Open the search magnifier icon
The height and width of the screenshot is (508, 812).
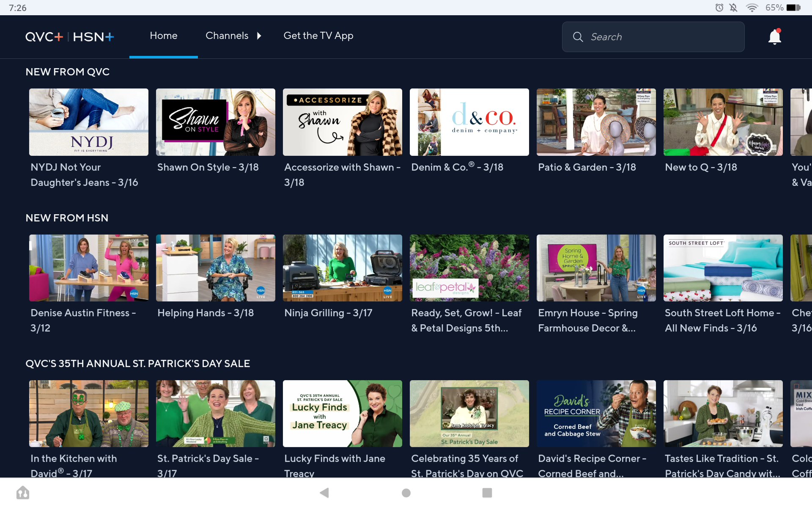(578, 37)
